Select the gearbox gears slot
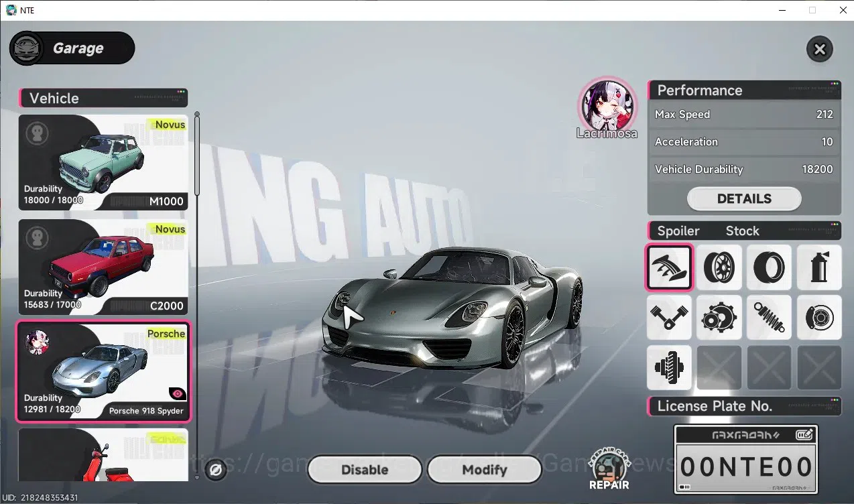854x504 pixels. pos(719,317)
